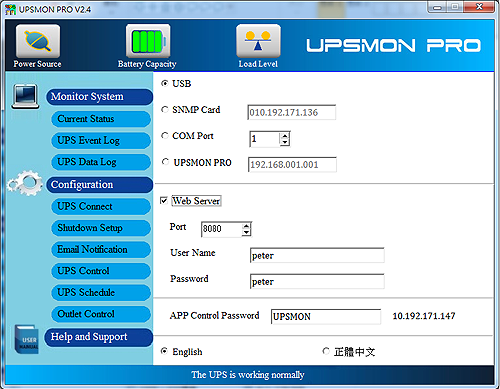Click the APP Control Password field
This screenshot has width=500, height=389.
pyautogui.click(x=326, y=316)
